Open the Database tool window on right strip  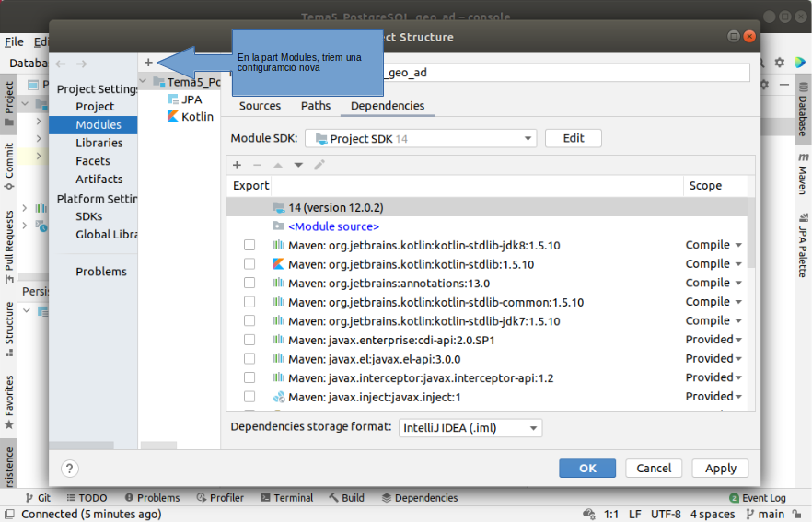pos(802,110)
